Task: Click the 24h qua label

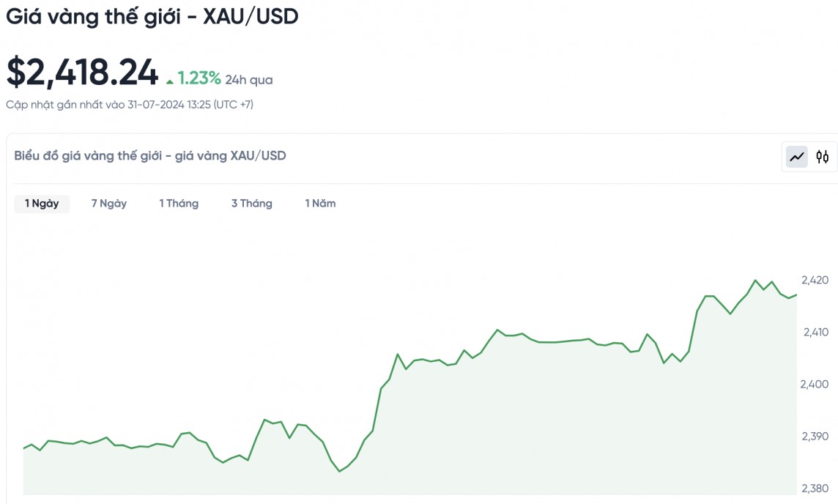Action: coord(249,80)
